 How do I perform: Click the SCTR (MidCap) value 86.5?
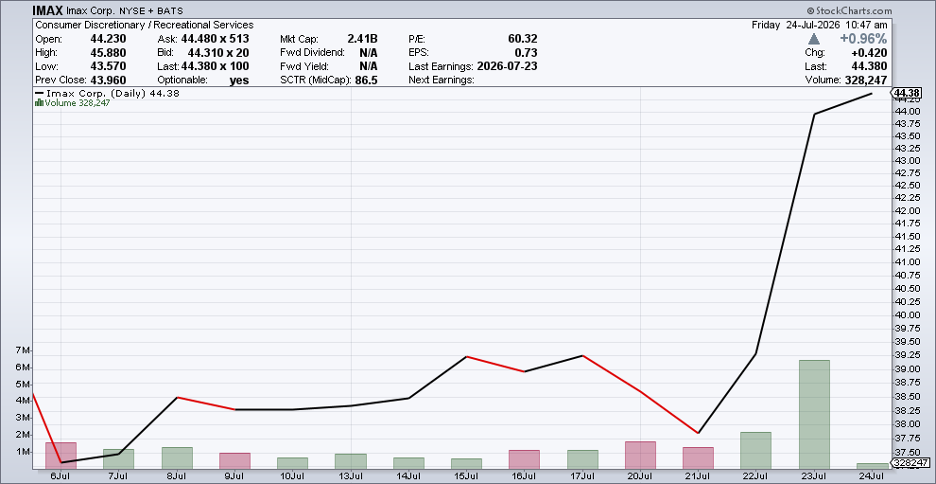point(366,79)
